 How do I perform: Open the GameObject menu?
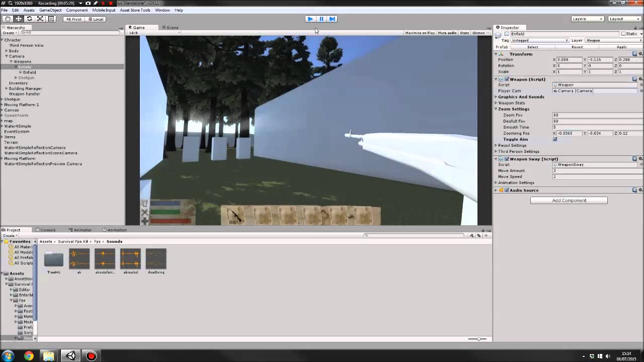click(50, 10)
